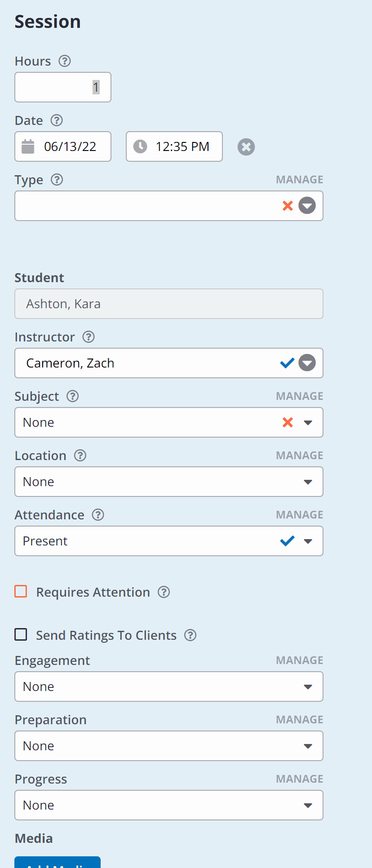The width and height of the screenshot is (372, 868).
Task: Open the Instructor dropdown arrow
Action: [x=307, y=363]
